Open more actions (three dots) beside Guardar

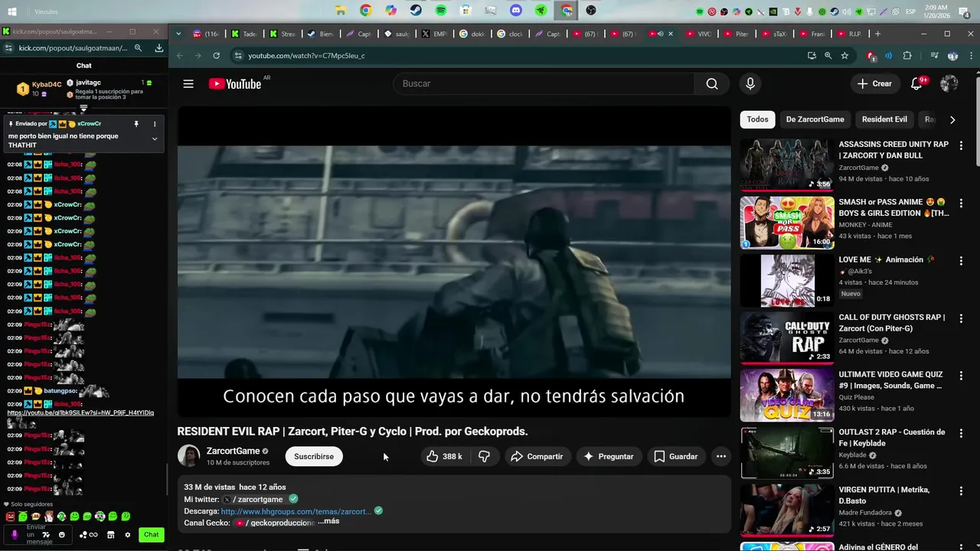[x=720, y=456]
